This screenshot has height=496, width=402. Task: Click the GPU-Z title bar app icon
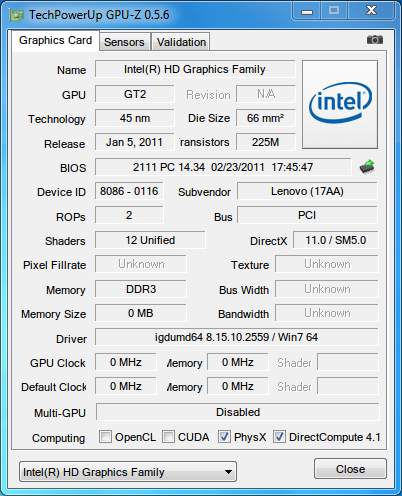16,15
